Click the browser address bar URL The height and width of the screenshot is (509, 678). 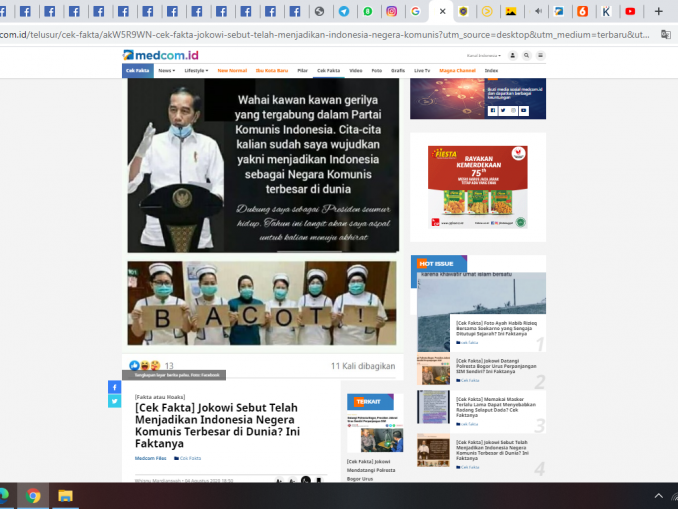(x=324, y=35)
